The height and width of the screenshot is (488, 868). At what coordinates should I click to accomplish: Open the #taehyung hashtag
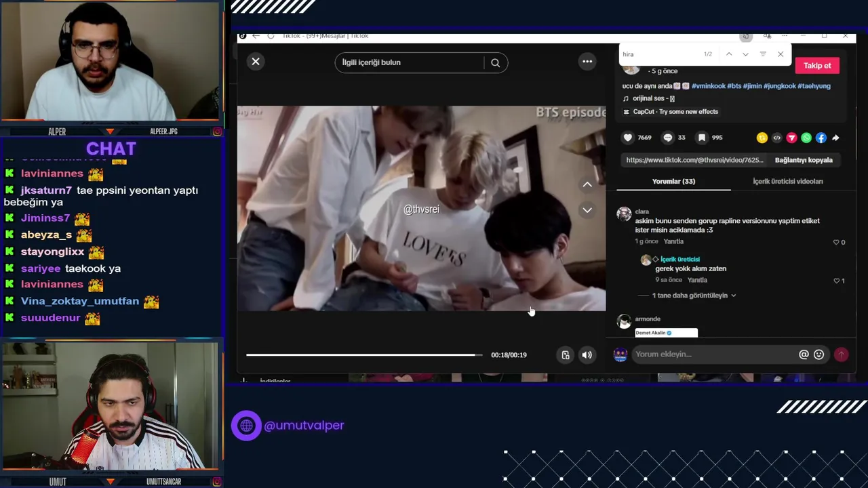click(x=814, y=86)
